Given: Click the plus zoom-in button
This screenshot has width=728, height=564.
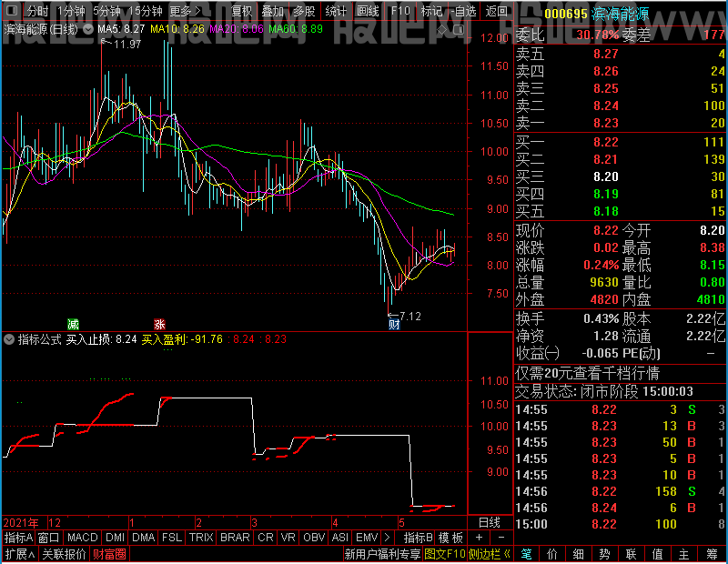Looking at the screenshot, I should 480,538.
